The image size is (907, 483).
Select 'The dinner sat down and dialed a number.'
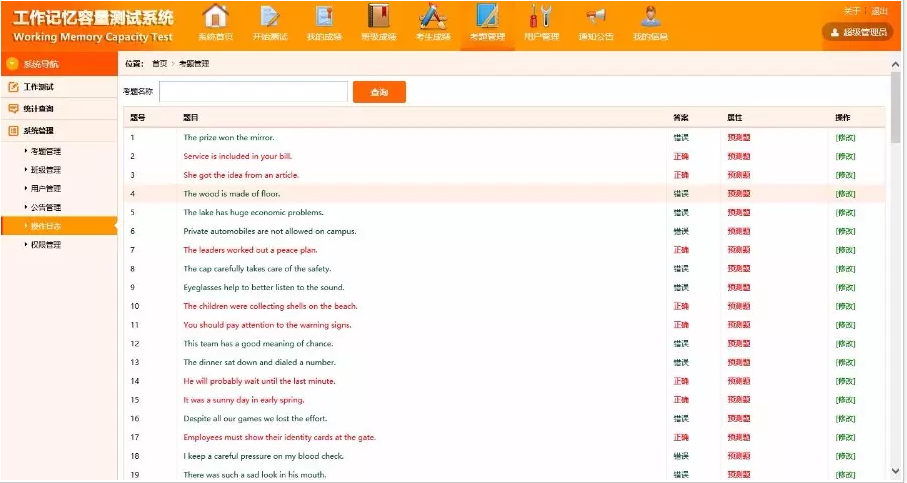pos(260,362)
